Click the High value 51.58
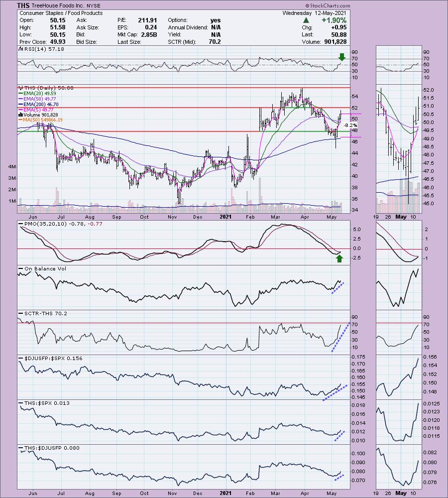Image resolution: width=448 pixels, height=498 pixels. coord(57,27)
